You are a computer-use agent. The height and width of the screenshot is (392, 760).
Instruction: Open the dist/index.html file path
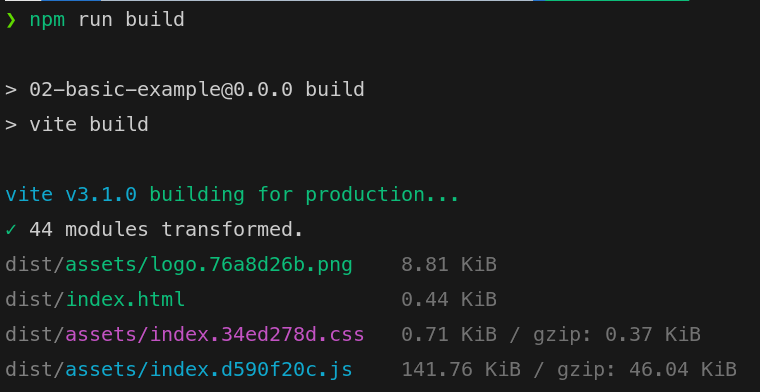95,299
